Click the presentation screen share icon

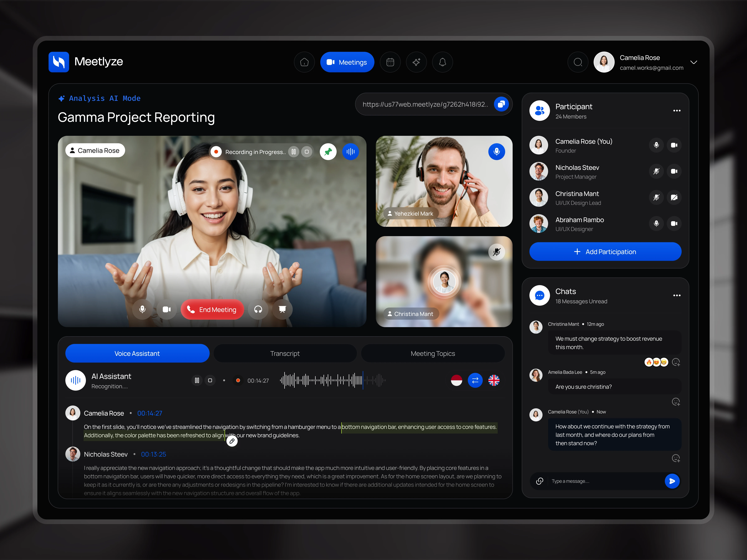(x=282, y=310)
